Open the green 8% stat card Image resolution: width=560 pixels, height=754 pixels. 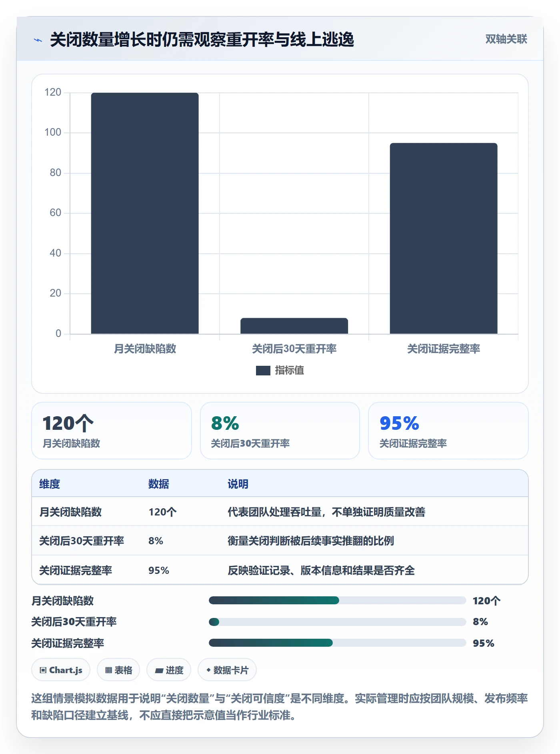280,431
